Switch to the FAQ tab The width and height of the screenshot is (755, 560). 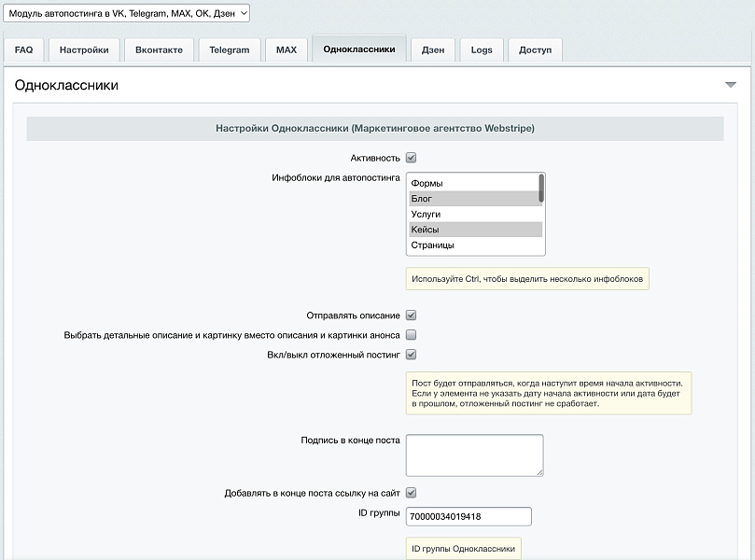(23, 50)
